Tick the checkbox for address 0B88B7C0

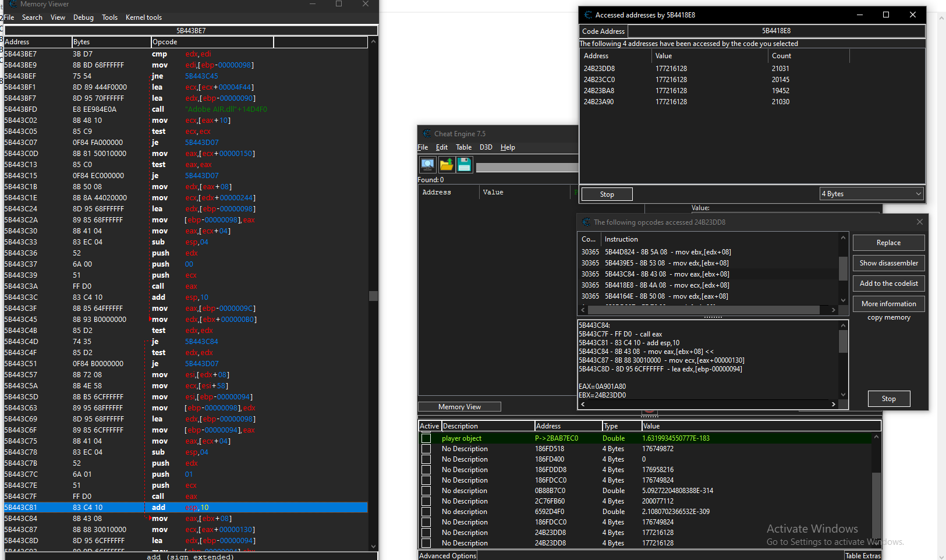pyautogui.click(x=426, y=491)
